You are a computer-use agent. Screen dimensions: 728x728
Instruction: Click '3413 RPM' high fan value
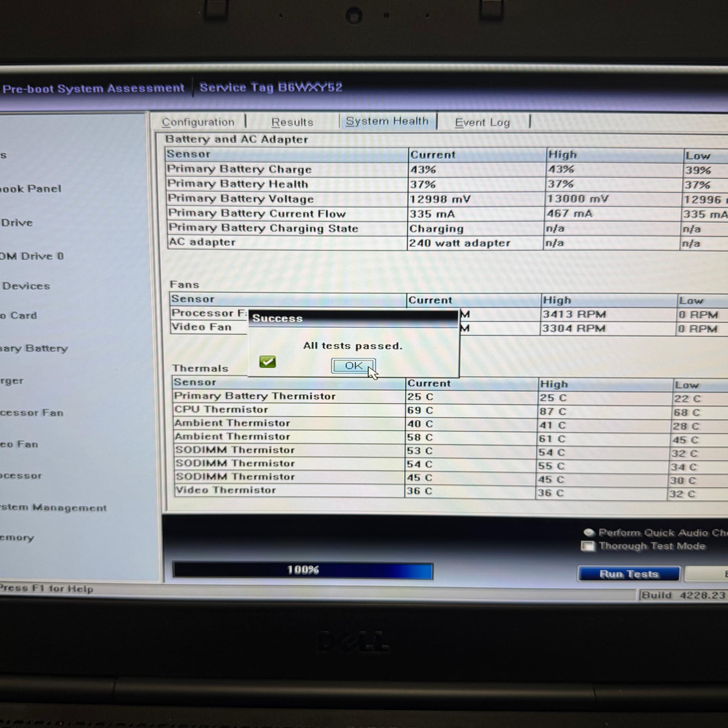click(x=574, y=314)
